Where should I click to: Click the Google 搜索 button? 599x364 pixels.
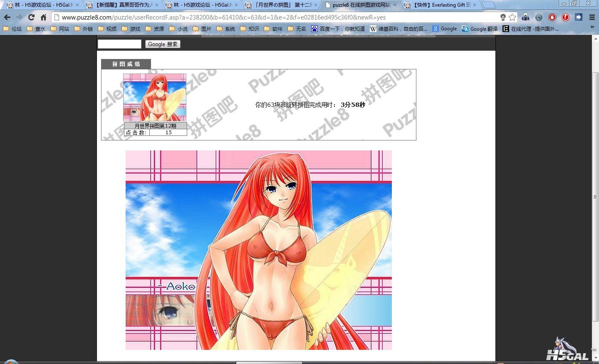click(163, 44)
